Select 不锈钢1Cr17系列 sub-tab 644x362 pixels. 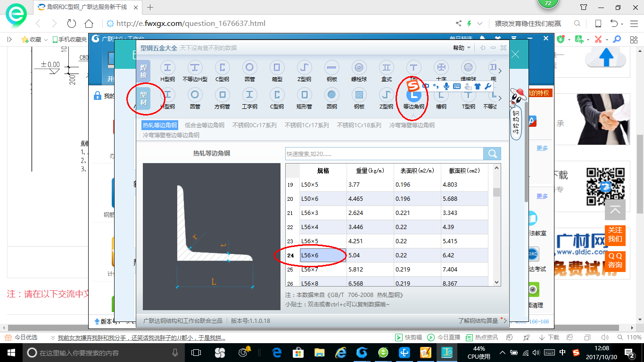click(x=306, y=125)
